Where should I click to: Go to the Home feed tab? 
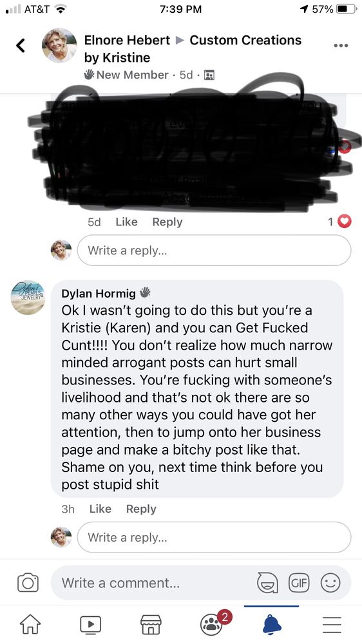(30, 624)
